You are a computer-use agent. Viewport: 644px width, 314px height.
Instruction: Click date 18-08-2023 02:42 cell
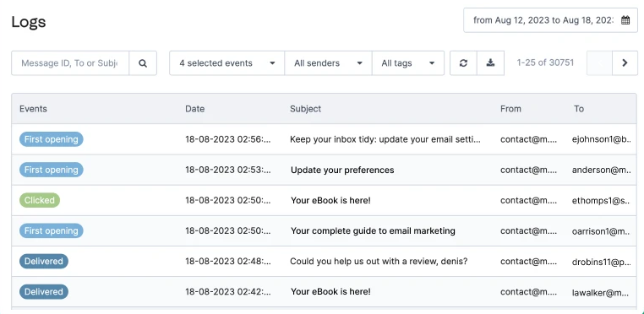(228, 292)
